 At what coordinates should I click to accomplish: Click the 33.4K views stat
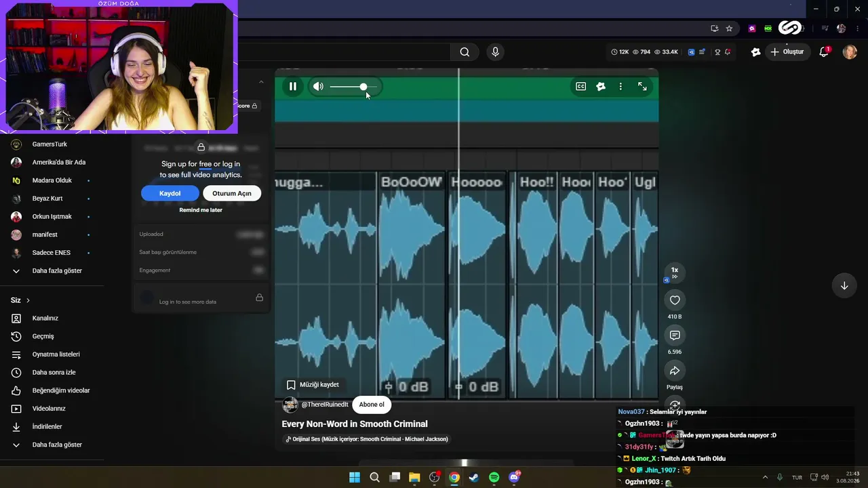point(666,52)
